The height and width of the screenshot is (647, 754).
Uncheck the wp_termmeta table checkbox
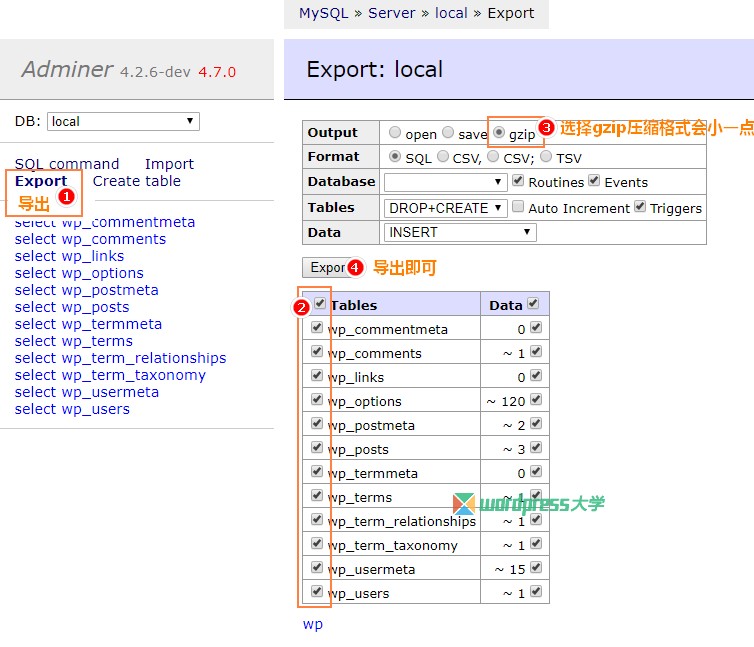point(316,471)
